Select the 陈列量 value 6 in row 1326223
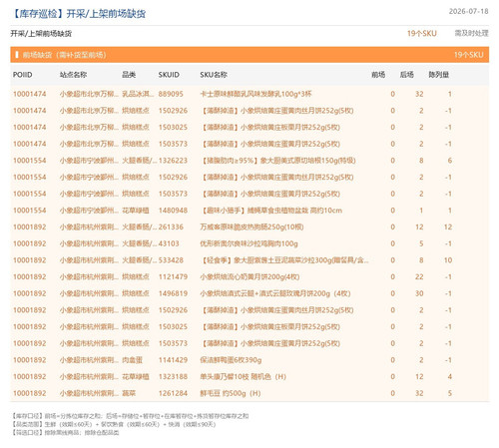This screenshot has width=499, height=448. click(449, 161)
